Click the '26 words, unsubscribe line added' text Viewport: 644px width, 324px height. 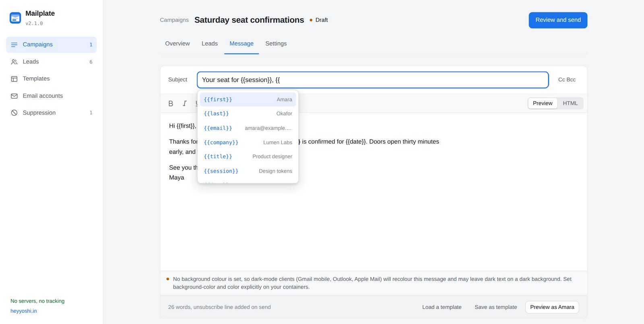pos(219,307)
